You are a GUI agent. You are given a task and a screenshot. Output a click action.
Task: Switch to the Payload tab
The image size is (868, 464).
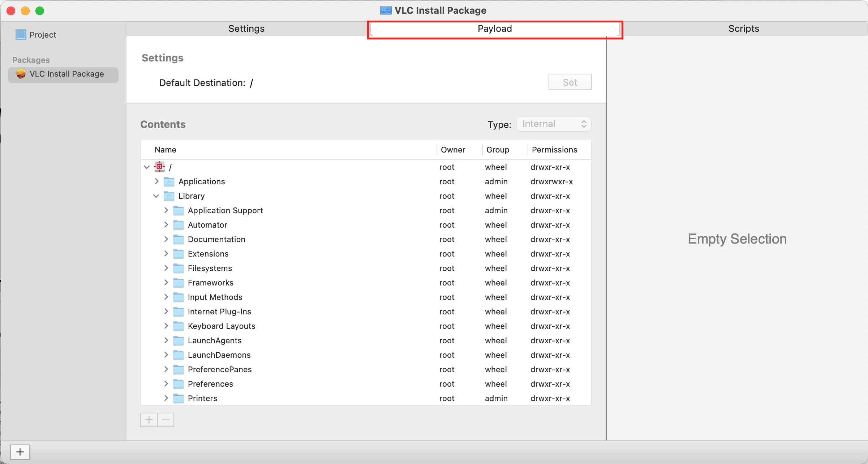[495, 29]
